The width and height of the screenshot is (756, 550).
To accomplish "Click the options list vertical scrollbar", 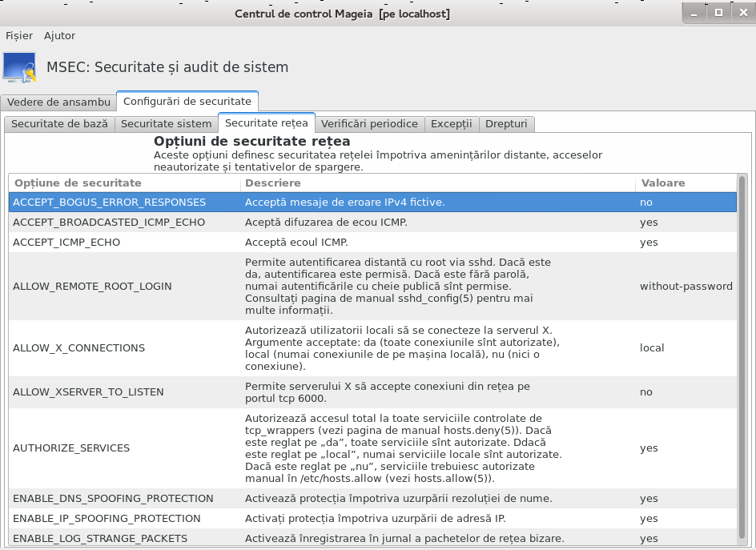I will (742, 357).
